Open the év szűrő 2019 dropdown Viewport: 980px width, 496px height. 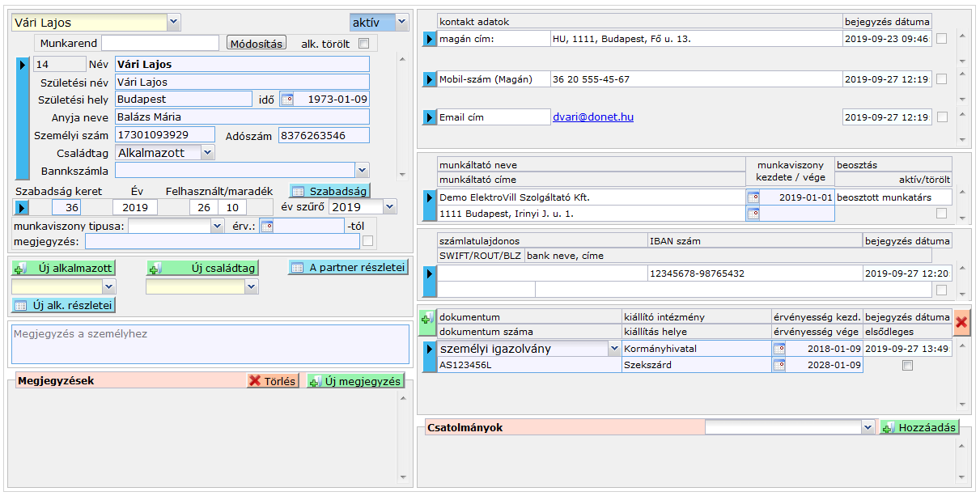pos(389,207)
